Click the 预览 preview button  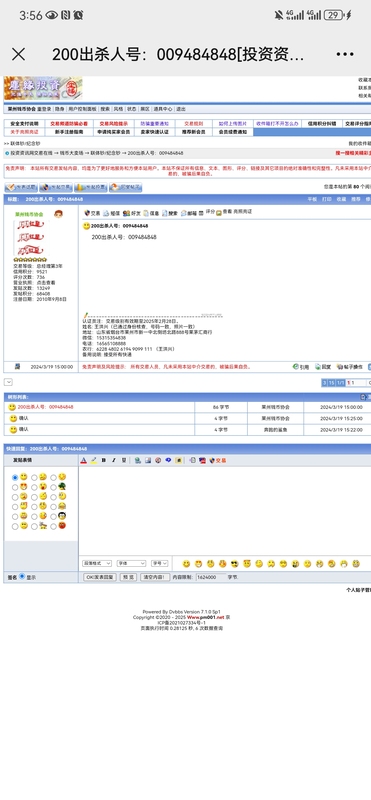tap(128, 577)
